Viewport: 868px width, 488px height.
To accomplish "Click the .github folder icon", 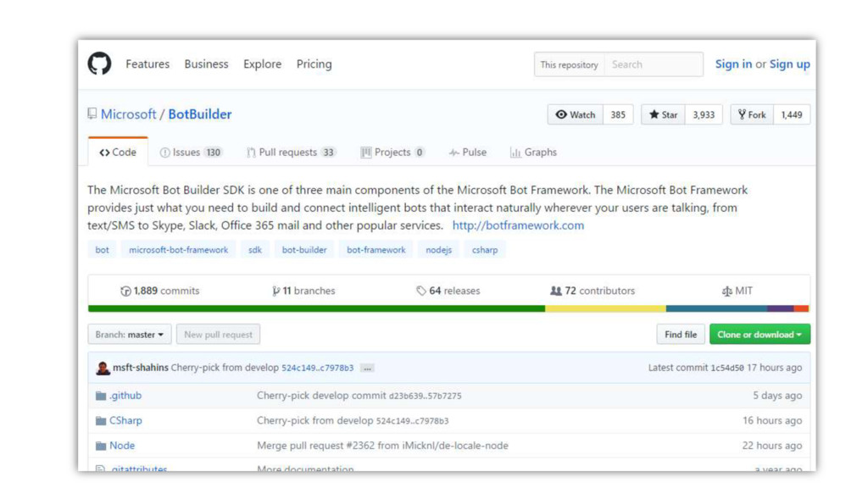I will pos(101,396).
